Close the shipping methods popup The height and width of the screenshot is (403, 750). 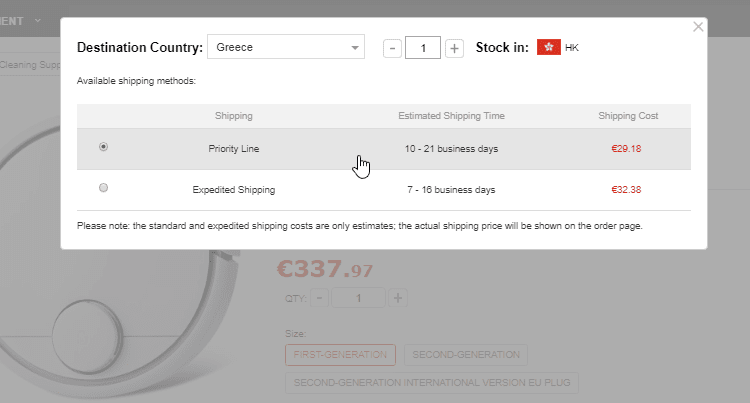[x=698, y=28]
